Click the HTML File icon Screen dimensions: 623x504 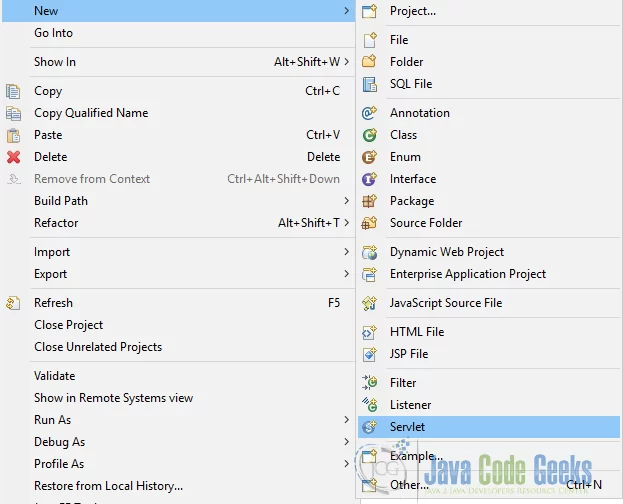(x=369, y=332)
